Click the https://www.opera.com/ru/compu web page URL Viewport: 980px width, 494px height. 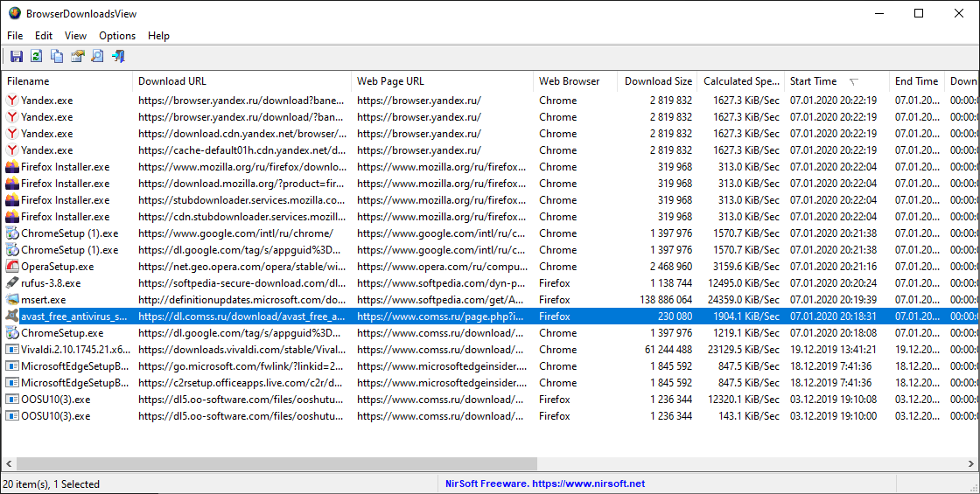(442, 267)
